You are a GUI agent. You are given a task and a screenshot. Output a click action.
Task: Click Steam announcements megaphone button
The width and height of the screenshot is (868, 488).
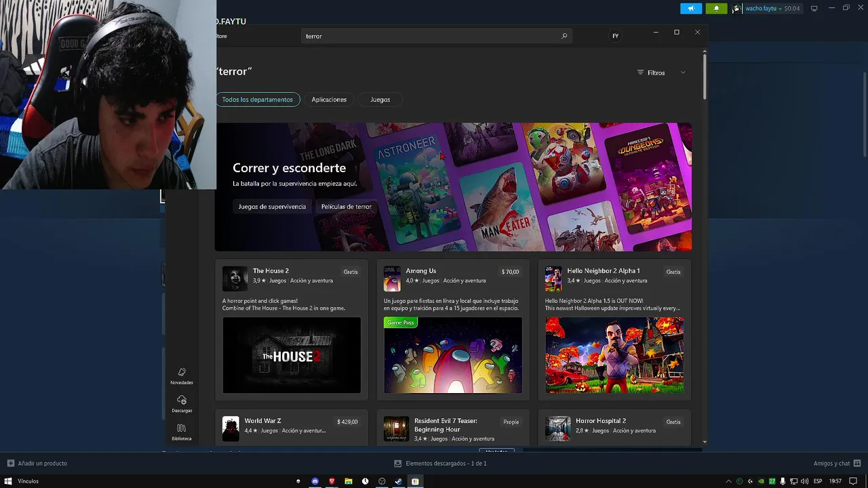[691, 8]
